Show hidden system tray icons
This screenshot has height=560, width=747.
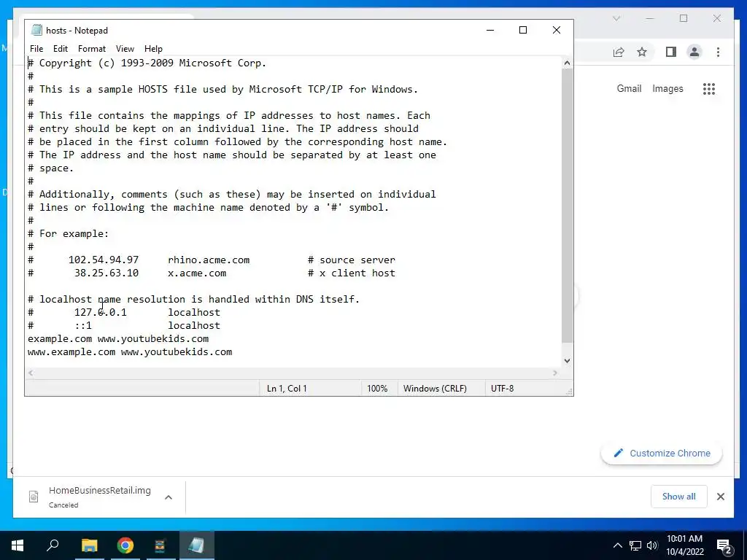pyautogui.click(x=617, y=545)
